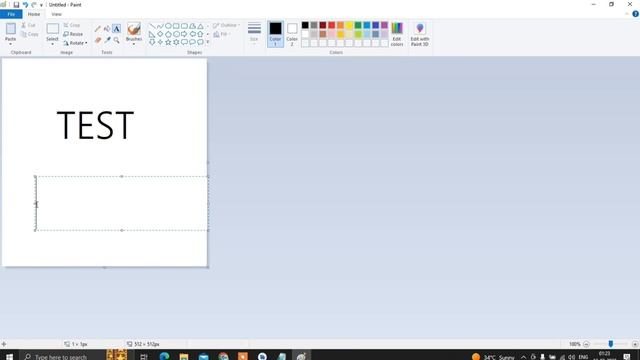
Task: Open the File menu
Action: 11,14
